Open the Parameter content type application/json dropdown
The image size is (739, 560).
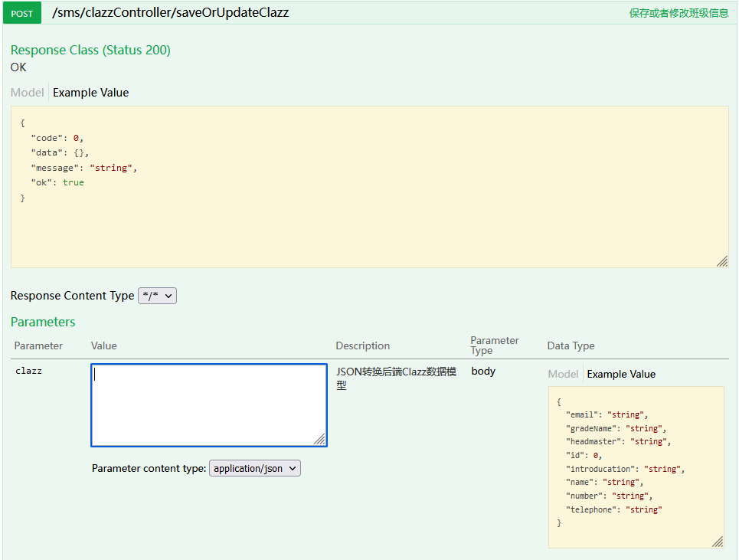[x=255, y=468]
